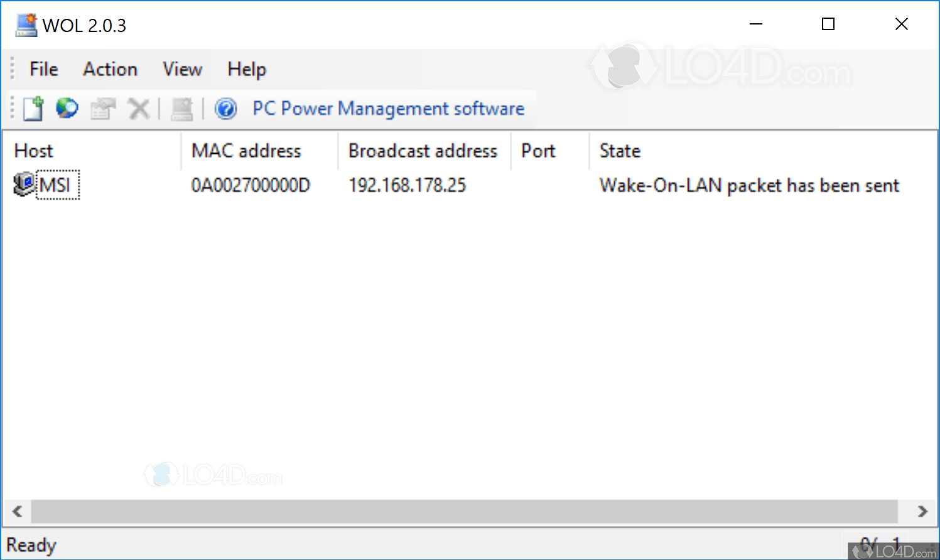Open the Action menu
This screenshot has width=940, height=560.
click(x=111, y=69)
